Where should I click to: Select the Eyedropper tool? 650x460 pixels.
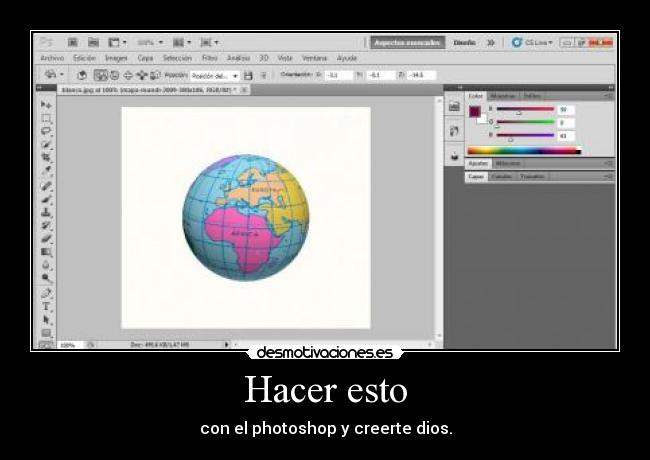pyautogui.click(x=46, y=171)
